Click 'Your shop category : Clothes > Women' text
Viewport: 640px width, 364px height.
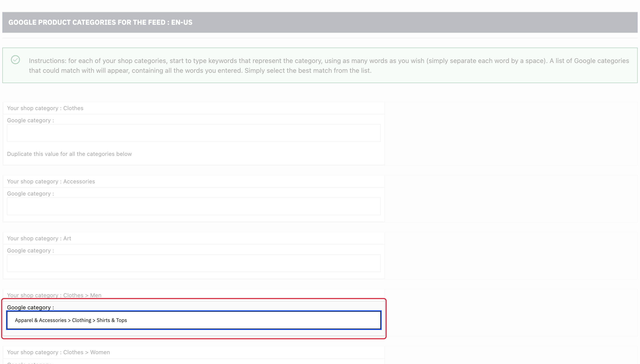(58, 352)
